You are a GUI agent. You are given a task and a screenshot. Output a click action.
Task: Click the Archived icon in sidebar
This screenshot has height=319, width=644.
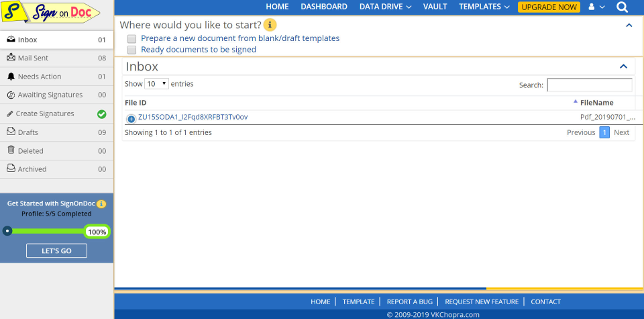pos(11,169)
